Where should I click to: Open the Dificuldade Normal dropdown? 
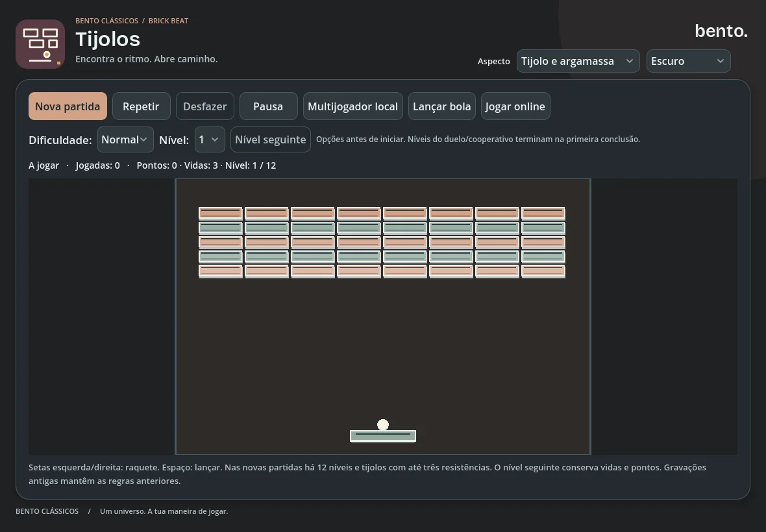point(125,139)
